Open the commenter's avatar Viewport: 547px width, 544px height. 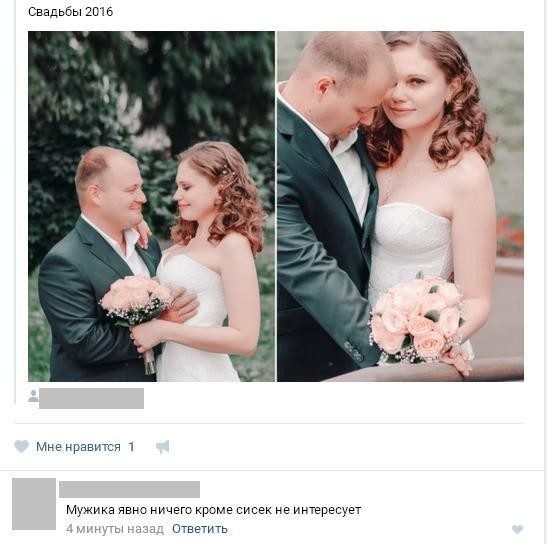34,504
